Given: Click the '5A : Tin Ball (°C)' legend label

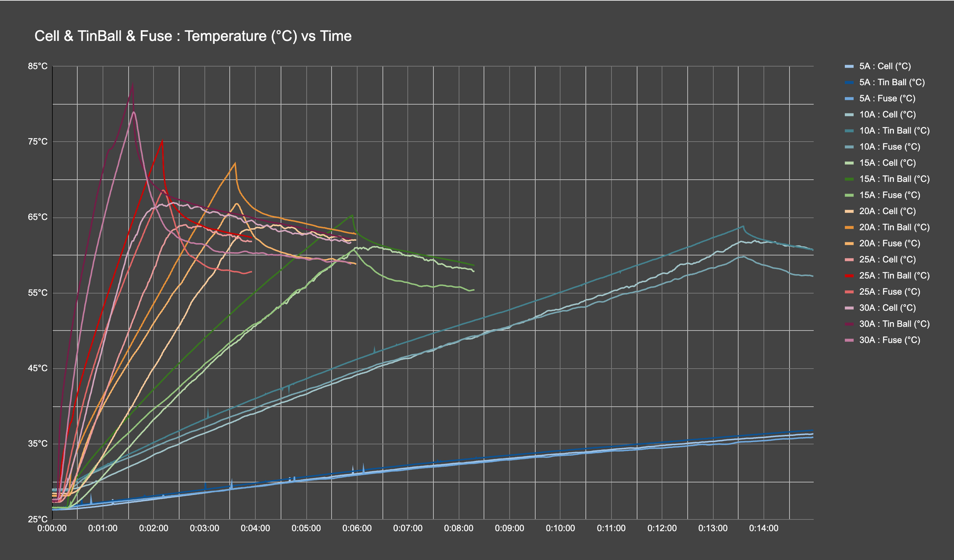Looking at the screenshot, I should 892,82.
